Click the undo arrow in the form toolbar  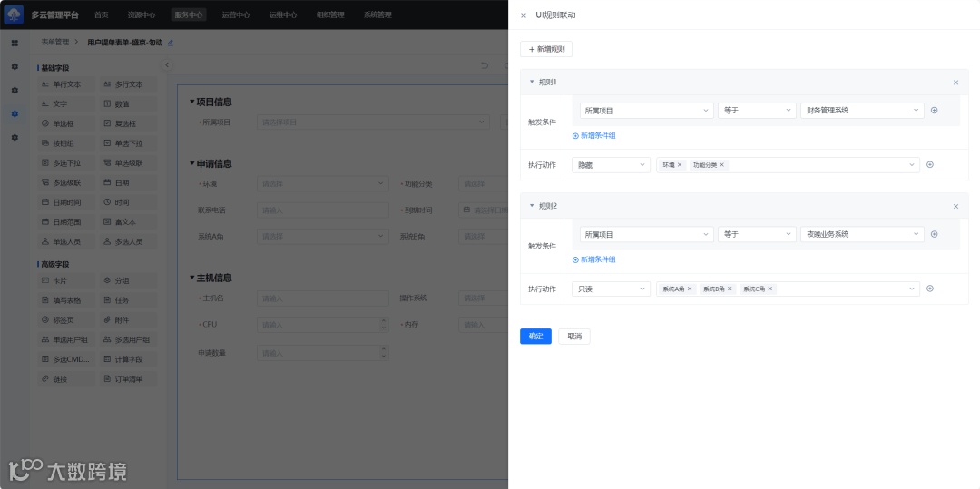pos(485,65)
